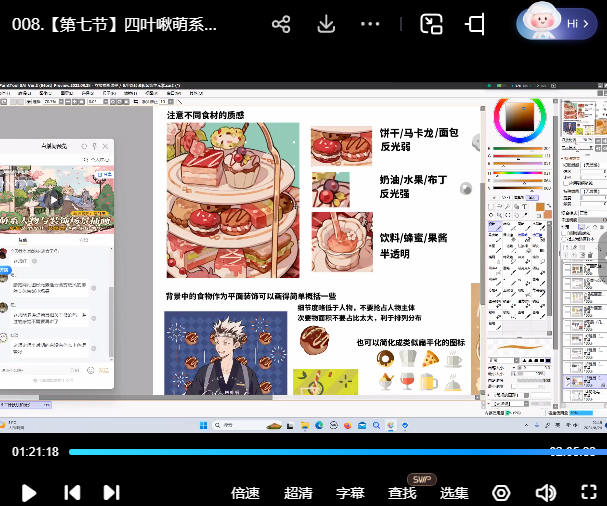Share this video using the share icon

click(281, 24)
